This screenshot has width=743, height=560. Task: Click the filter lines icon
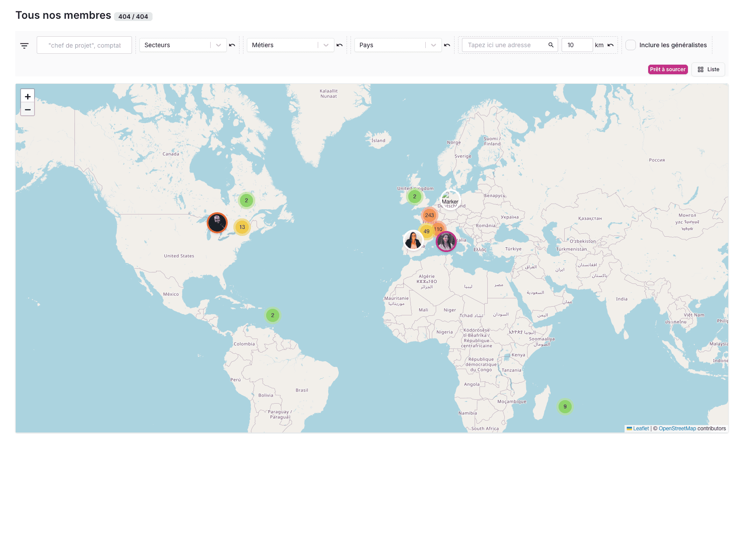coord(24,45)
